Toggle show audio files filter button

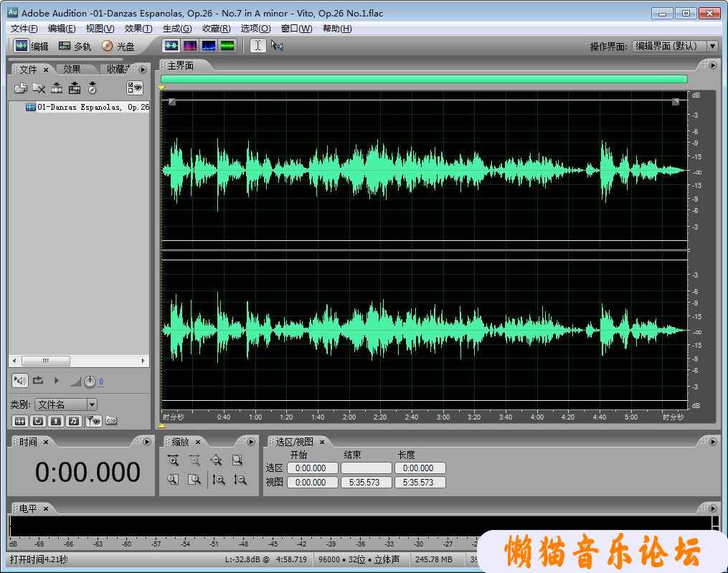pos(20,421)
